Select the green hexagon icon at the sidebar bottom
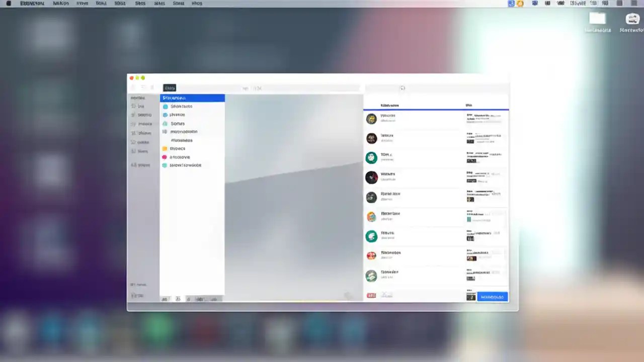The width and height of the screenshot is (644, 362). (x=165, y=165)
